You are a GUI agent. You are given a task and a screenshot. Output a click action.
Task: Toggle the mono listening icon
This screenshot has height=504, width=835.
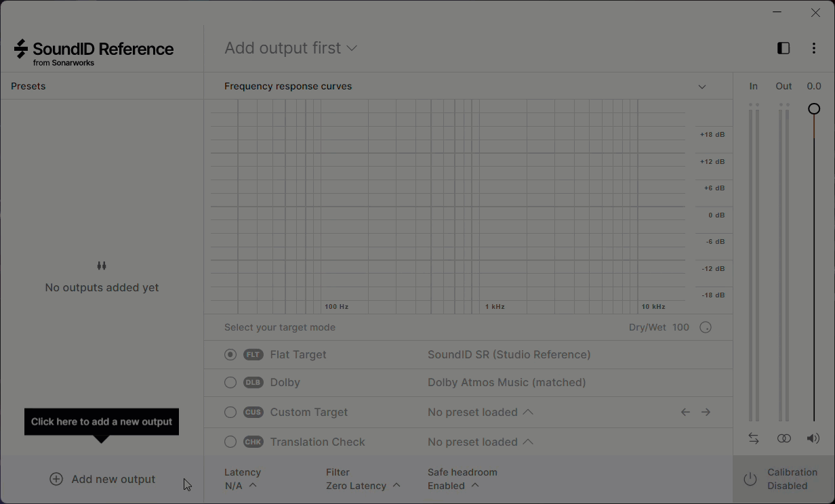pyautogui.click(x=783, y=438)
